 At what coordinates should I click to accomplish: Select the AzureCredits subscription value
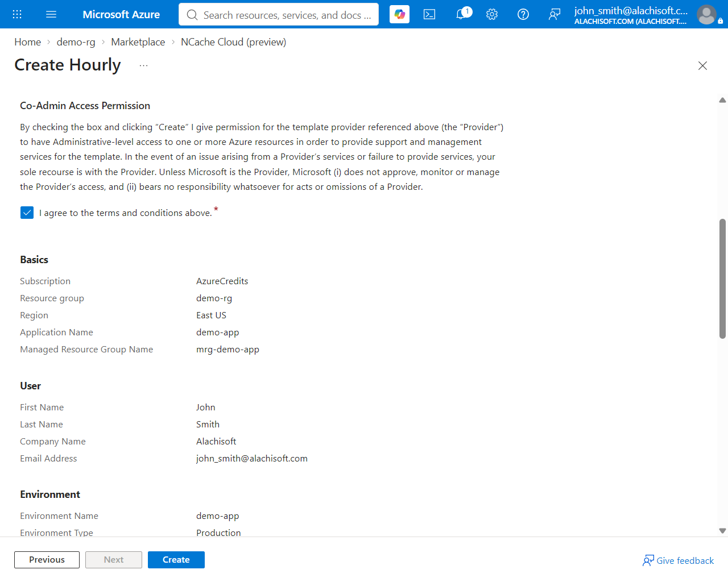pos(222,281)
